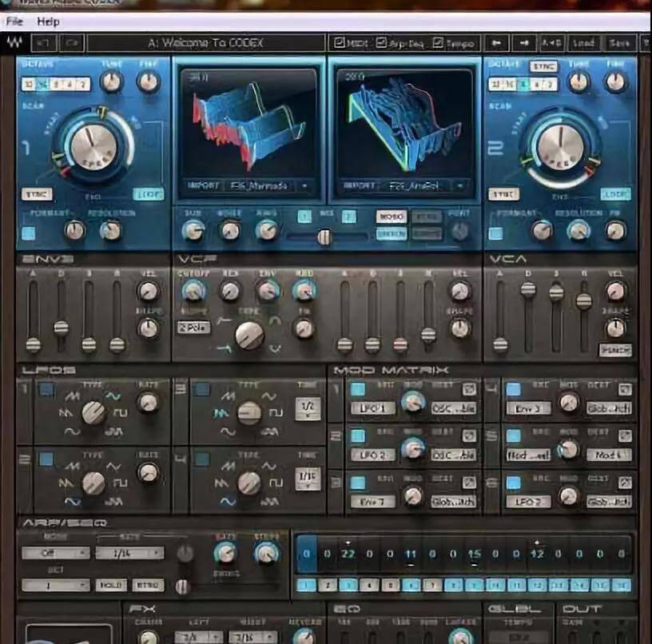Click the Load button
This screenshot has width=652, height=644.
click(x=583, y=43)
